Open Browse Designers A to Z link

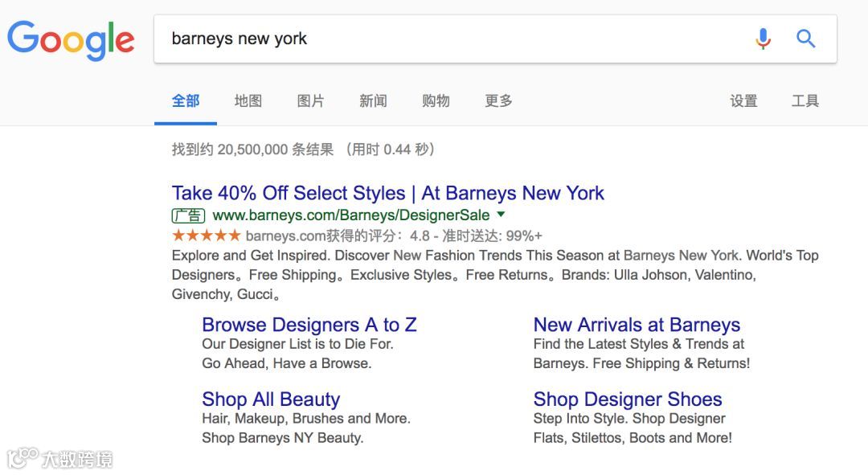(x=309, y=325)
